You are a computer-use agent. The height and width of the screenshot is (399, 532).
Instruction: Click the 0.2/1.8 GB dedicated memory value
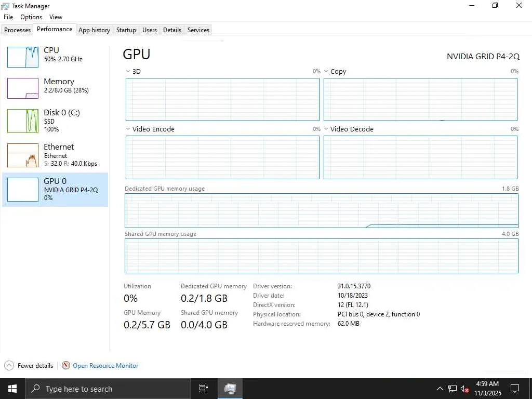[x=204, y=299]
